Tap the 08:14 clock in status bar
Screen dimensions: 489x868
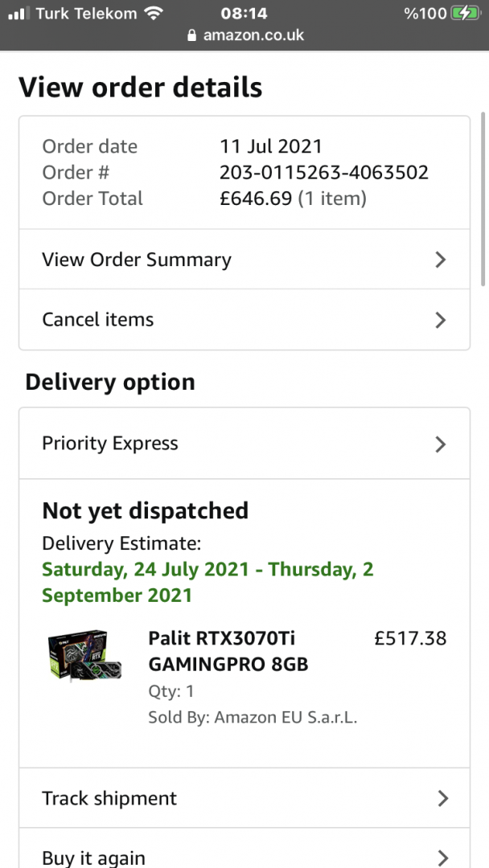click(244, 13)
